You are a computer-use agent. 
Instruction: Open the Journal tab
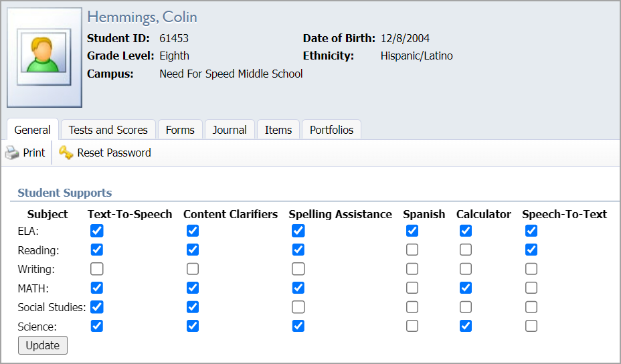(x=230, y=130)
